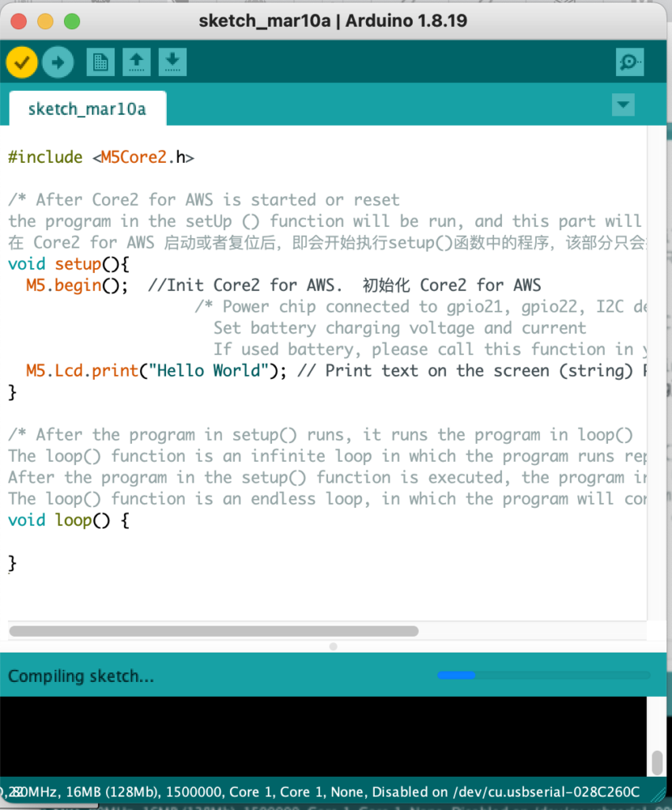Click on 'M5.begin();' in the code
The width and height of the screenshot is (672, 810).
pos(77,285)
